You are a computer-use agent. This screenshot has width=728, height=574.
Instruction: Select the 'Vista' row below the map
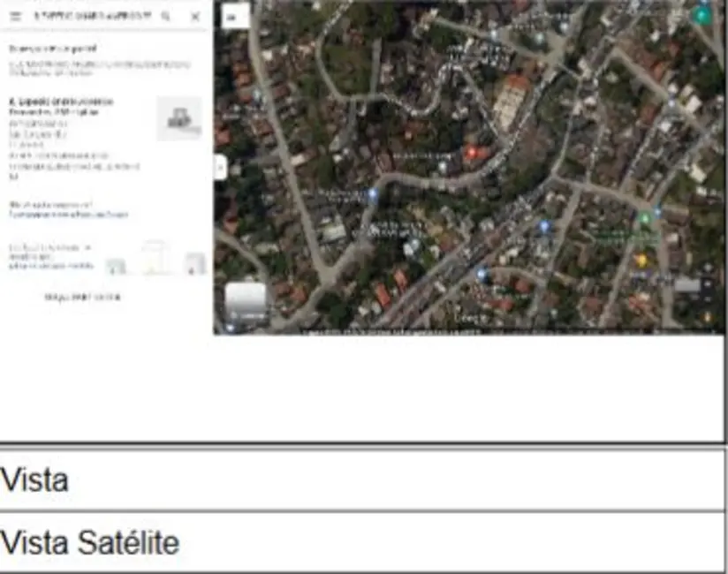[362, 480]
